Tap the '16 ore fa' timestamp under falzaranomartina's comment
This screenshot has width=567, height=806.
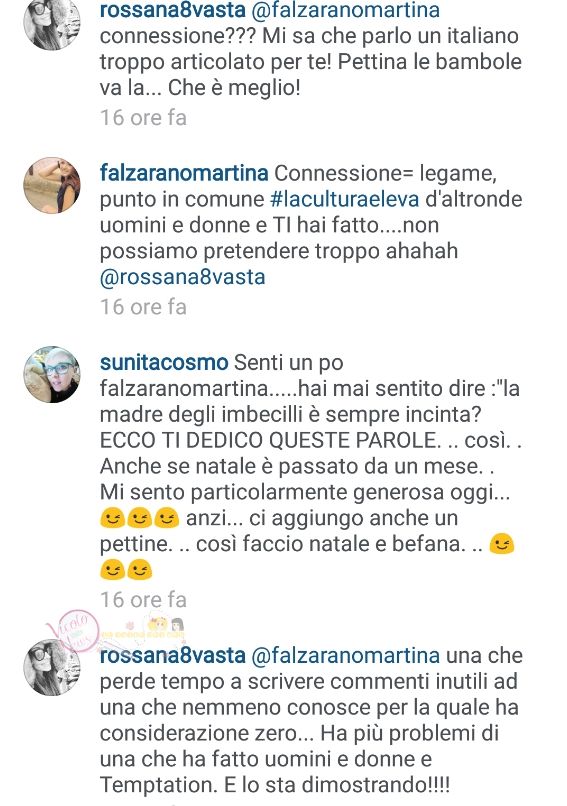coord(143,307)
